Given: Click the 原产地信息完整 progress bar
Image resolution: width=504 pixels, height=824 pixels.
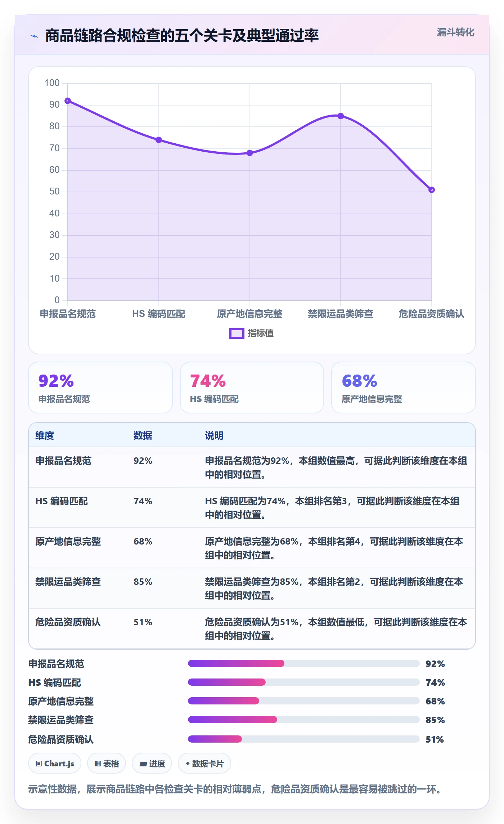Looking at the screenshot, I should (303, 701).
